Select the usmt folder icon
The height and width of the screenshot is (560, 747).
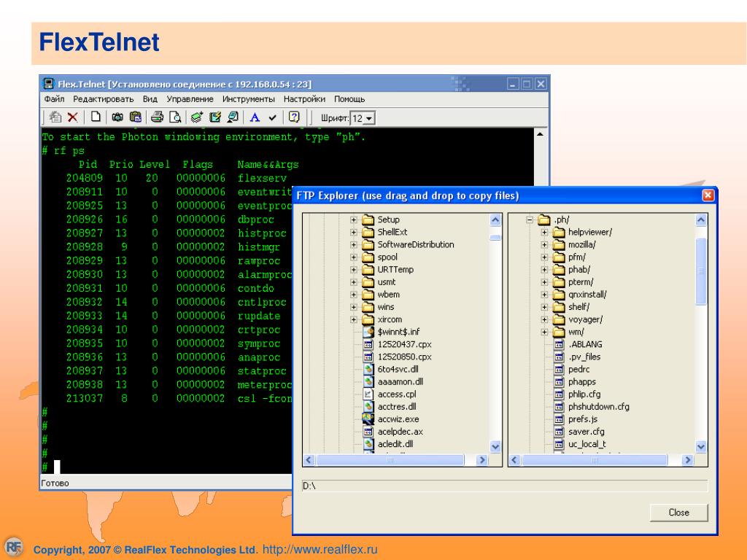point(368,282)
